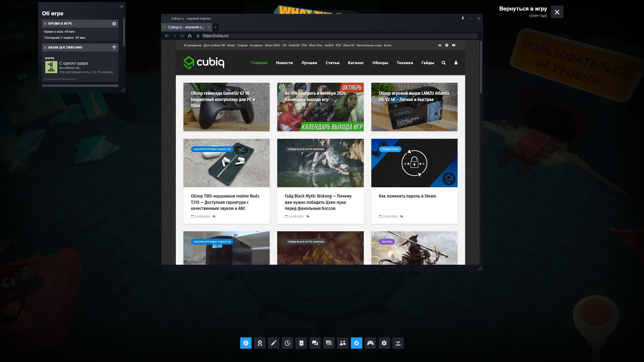644x362 pixels.
Task: Open the С одного удара achievement thumbnail
Action: point(51,67)
